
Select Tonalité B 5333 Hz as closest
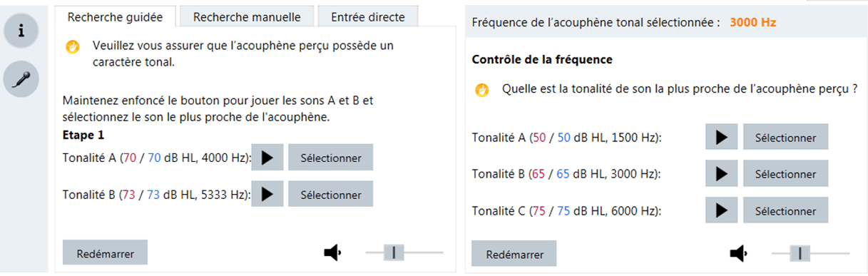(x=330, y=195)
